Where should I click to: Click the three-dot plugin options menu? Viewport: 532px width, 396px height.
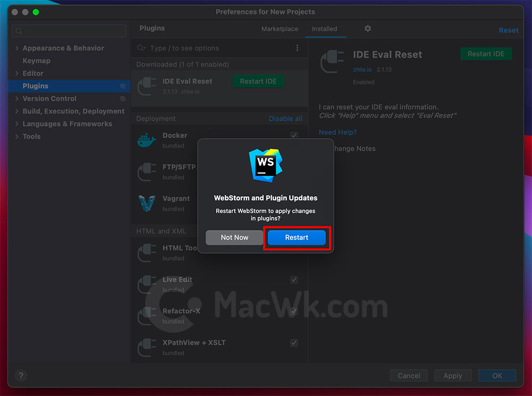(x=297, y=48)
